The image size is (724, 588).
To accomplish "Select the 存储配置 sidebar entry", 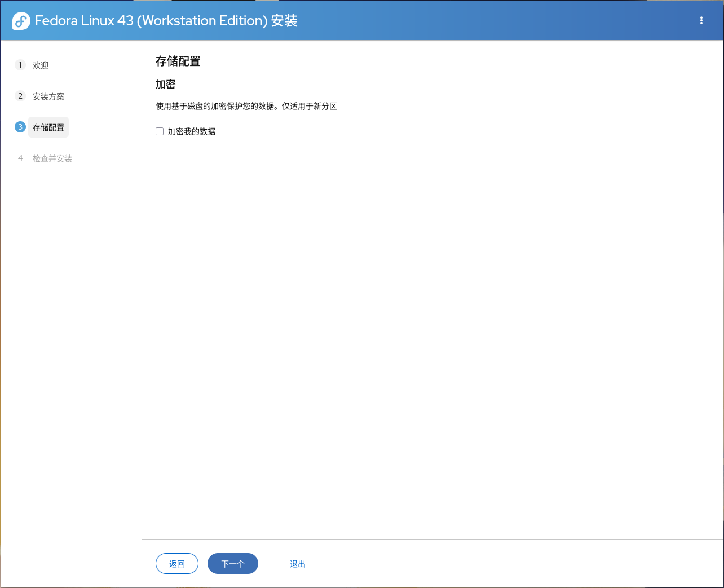I will (48, 127).
